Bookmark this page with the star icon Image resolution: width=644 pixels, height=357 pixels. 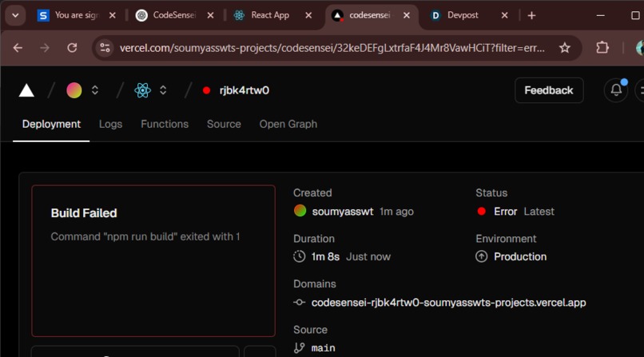pos(565,48)
